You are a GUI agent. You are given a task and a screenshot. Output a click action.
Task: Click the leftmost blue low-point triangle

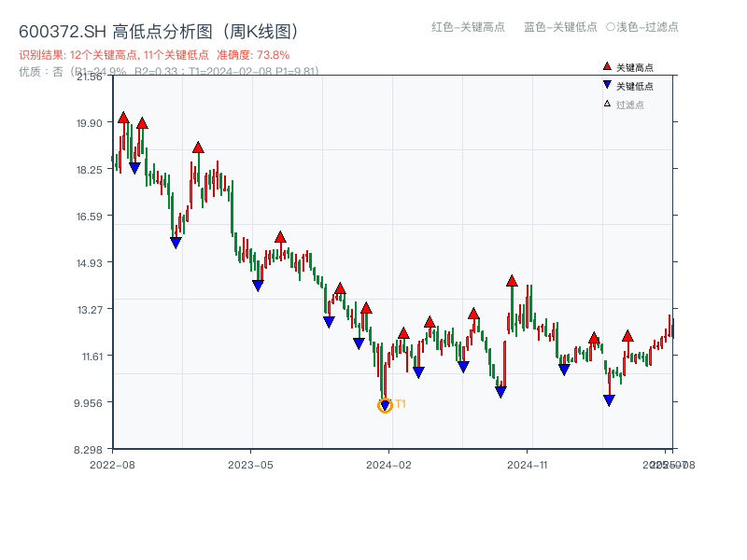click(134, 168)
